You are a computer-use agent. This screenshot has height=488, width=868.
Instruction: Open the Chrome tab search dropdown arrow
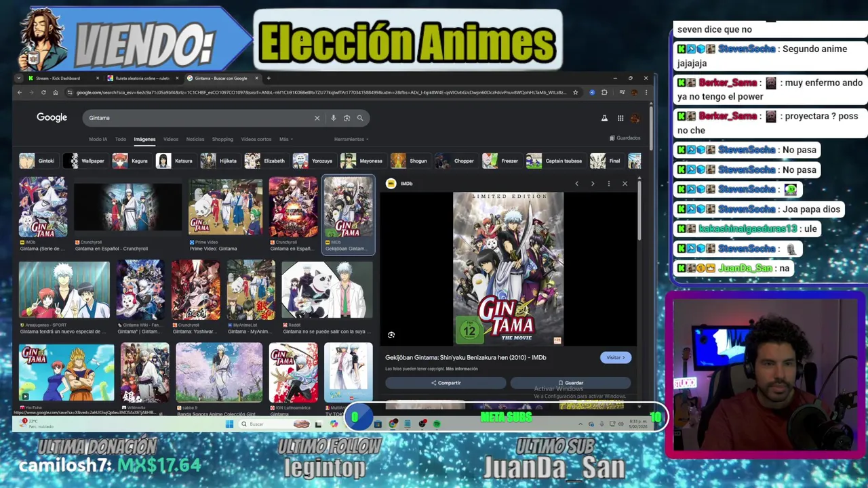click(19, 78)
